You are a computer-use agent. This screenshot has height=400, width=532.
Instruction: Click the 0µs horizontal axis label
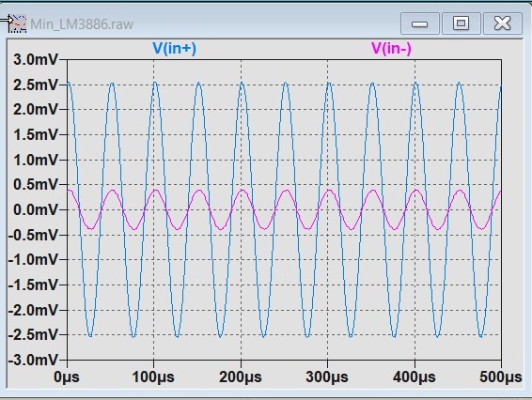coord(67,377)
